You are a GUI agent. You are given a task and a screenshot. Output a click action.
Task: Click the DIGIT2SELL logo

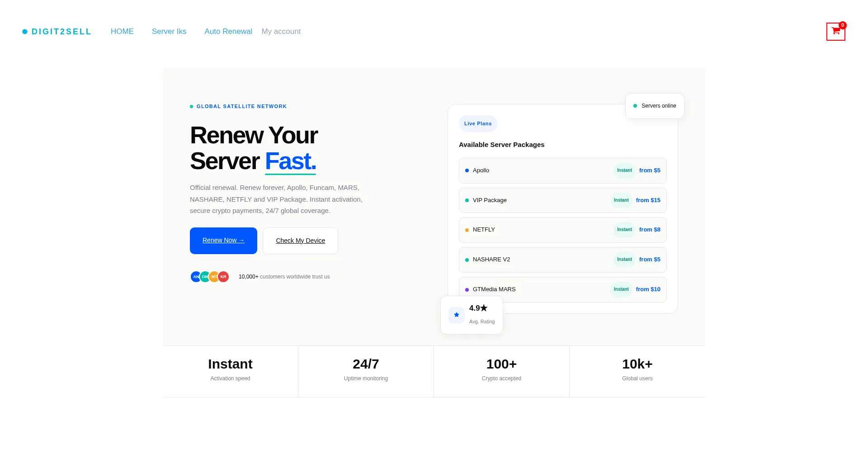tap(57, 32)
